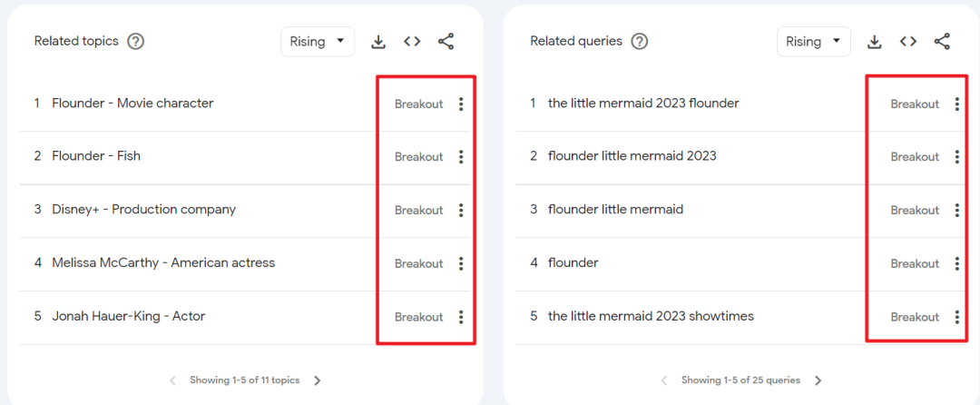Open the Rising dropdown in Related queries

[x=813, y=42]
